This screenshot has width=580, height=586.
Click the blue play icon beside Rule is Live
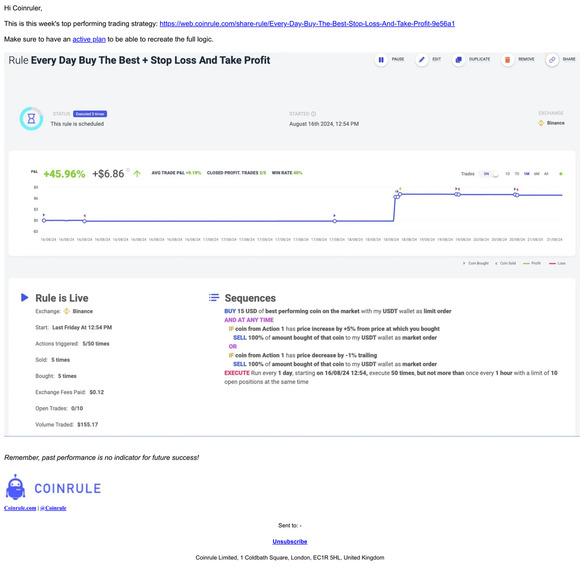coord(25,297)
